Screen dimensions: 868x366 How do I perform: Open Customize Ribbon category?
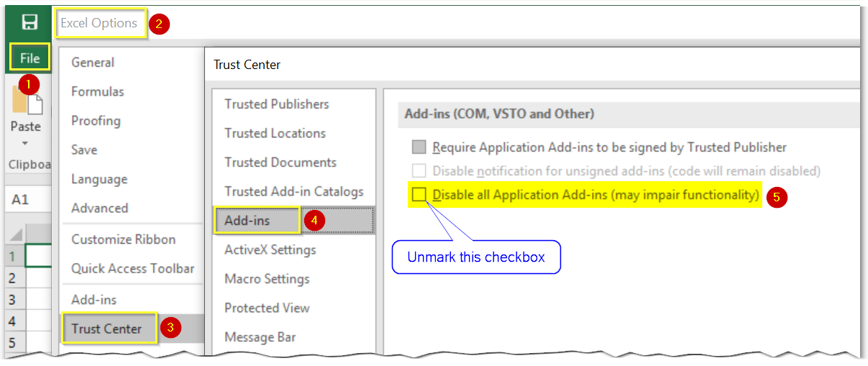(124, 239)
